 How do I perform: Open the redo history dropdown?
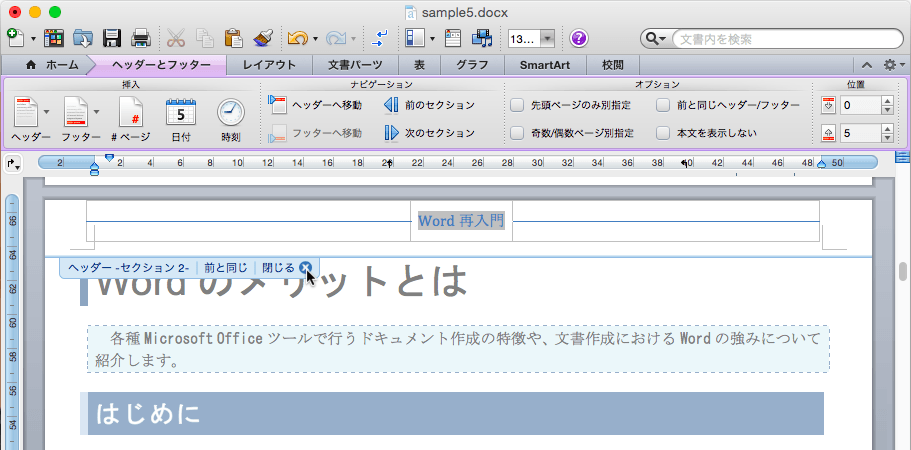click(x=353, y=39)
